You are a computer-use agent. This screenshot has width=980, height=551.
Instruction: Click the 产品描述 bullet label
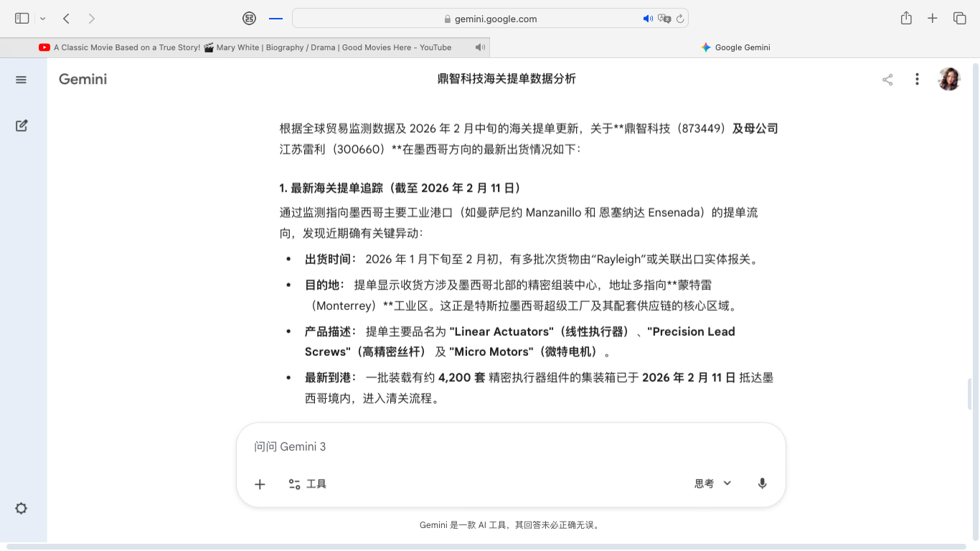331,331
